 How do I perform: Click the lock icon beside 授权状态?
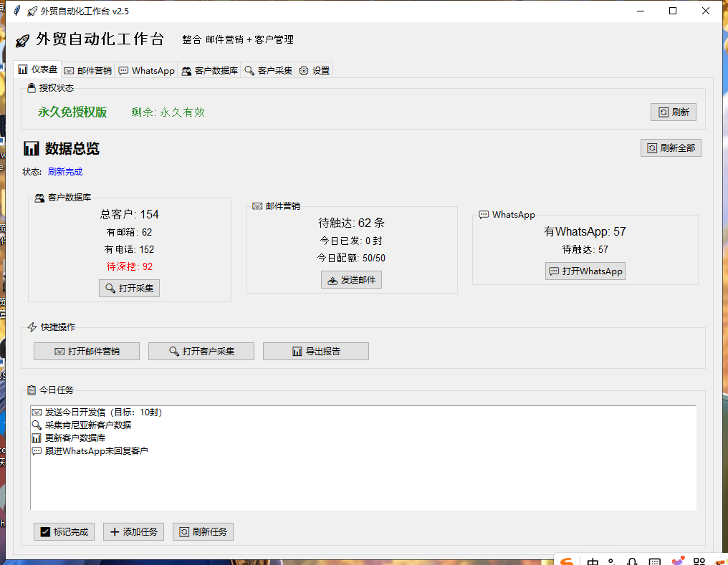click(31, 88)
